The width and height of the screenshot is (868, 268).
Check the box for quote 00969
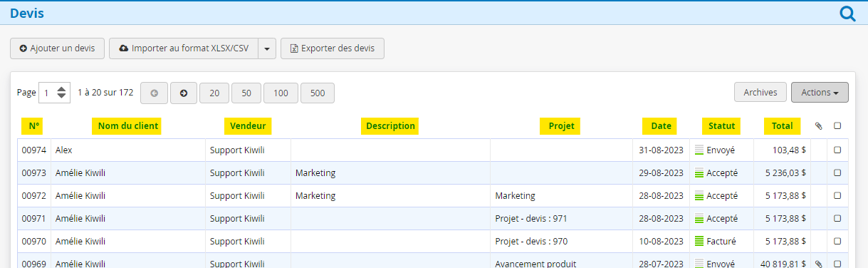click(x=837, y=264)
